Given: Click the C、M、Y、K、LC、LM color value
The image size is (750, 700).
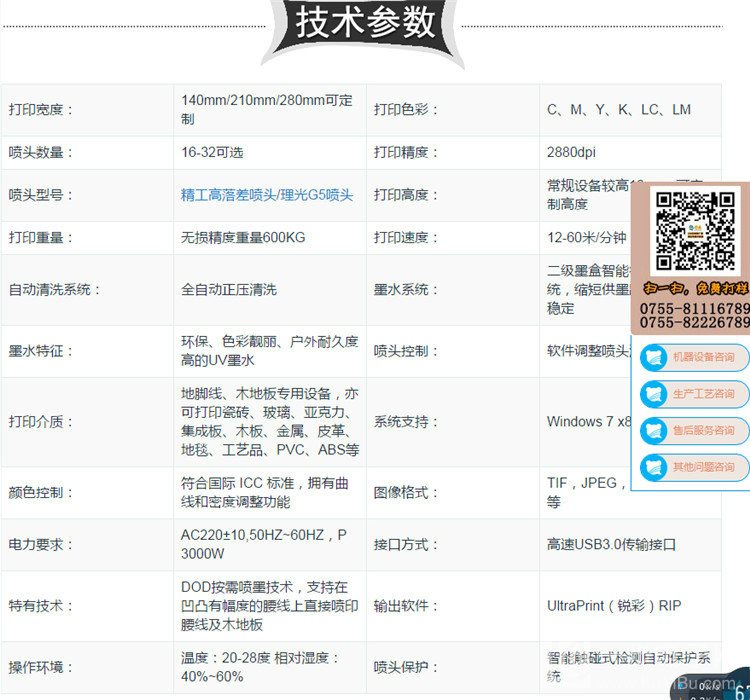Looking at the screenshot, I should click(618, 110).
